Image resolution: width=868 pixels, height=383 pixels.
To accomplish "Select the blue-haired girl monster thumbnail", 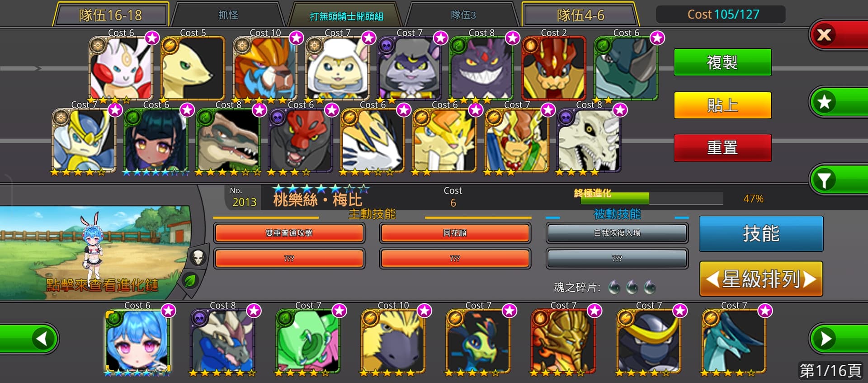I will click(137, 340).
